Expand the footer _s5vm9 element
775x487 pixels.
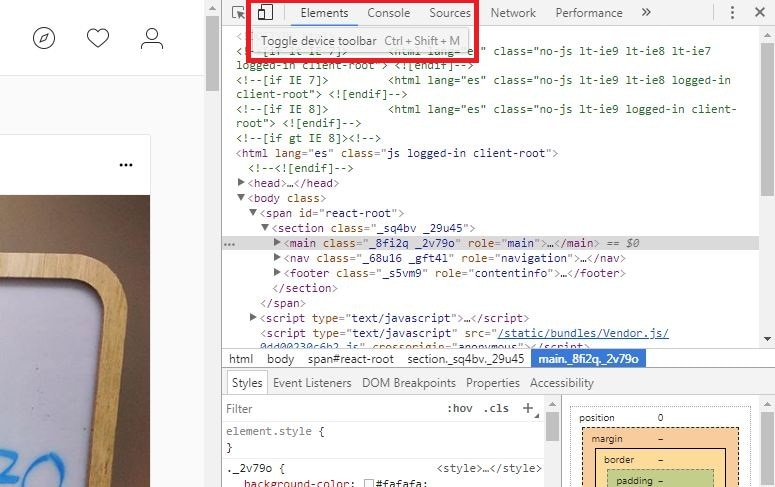tap(277, 272)
